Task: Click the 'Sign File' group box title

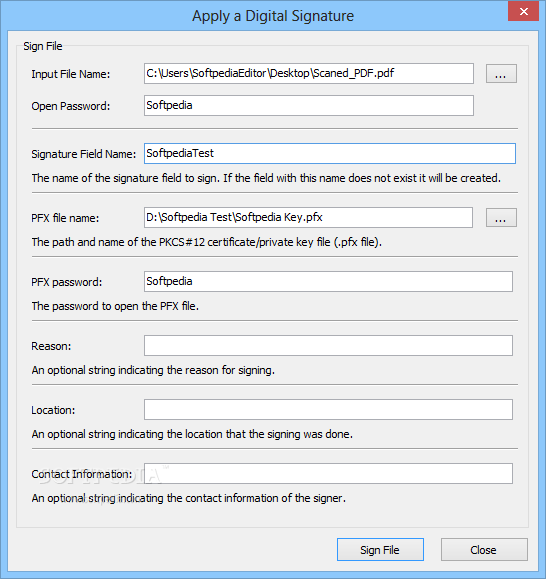Action: click(43, 46)
